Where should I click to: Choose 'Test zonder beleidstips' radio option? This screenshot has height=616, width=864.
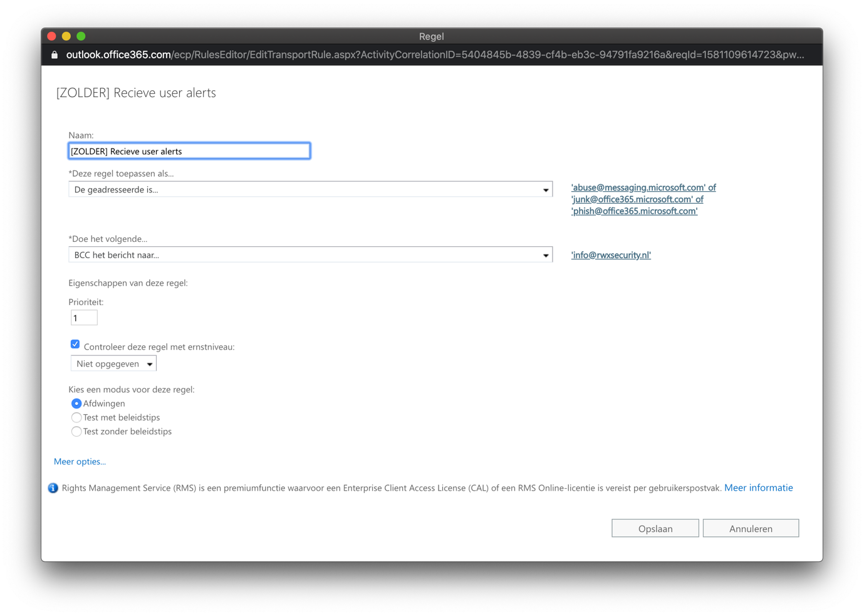tap(76, 431)
